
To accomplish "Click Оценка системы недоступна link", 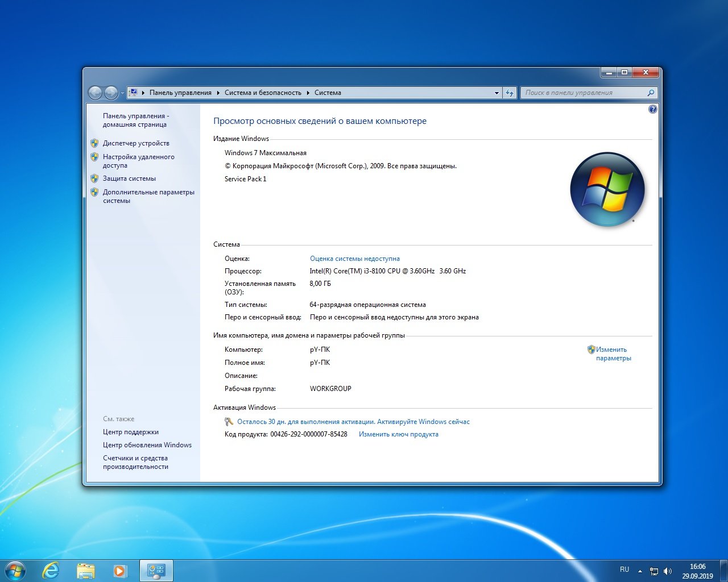I will click(x=355, y=259).
